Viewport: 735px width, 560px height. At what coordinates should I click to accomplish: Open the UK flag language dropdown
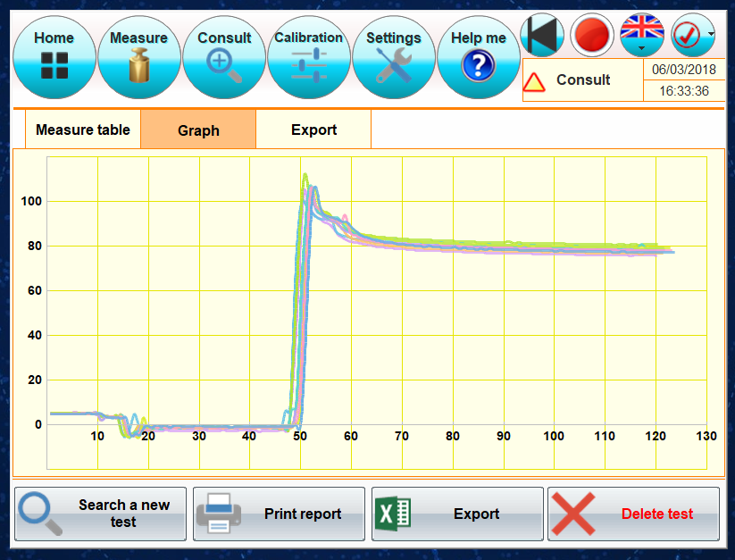coord(642,35)
